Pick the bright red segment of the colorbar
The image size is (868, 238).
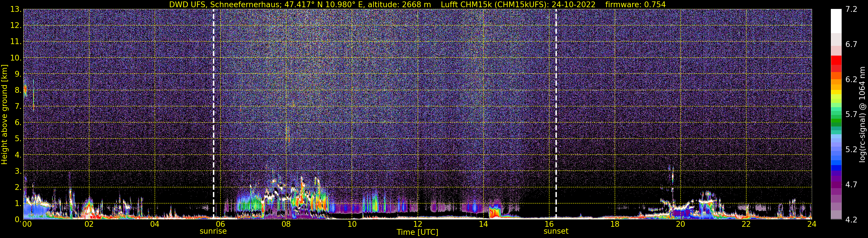point(836,60)
